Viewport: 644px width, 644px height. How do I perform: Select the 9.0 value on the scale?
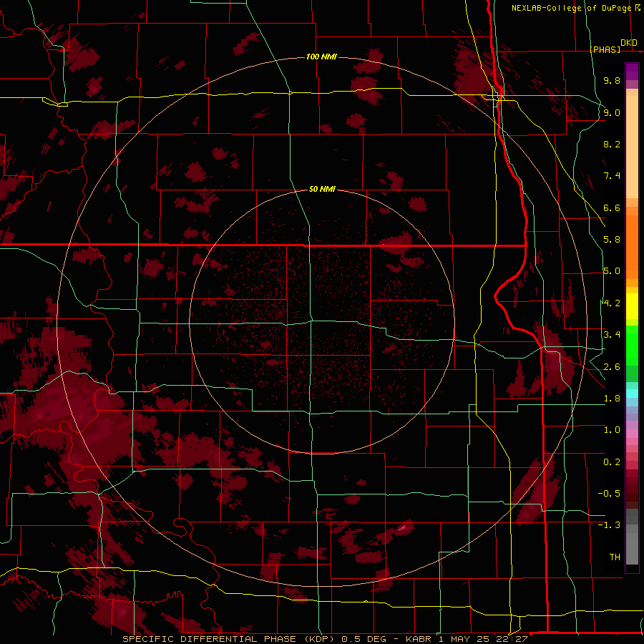pyautogui.click(x=612, y=112)
